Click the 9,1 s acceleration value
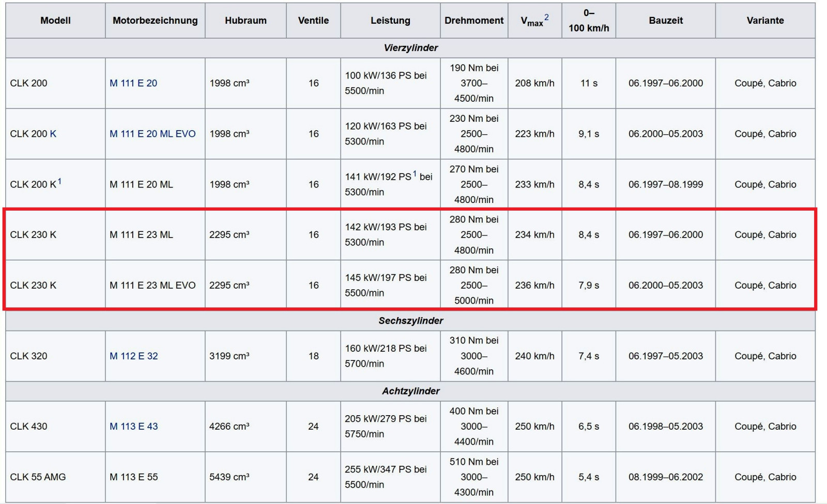Image resolution: width=827 pixels, height=504 pixels. coord(589,134)
